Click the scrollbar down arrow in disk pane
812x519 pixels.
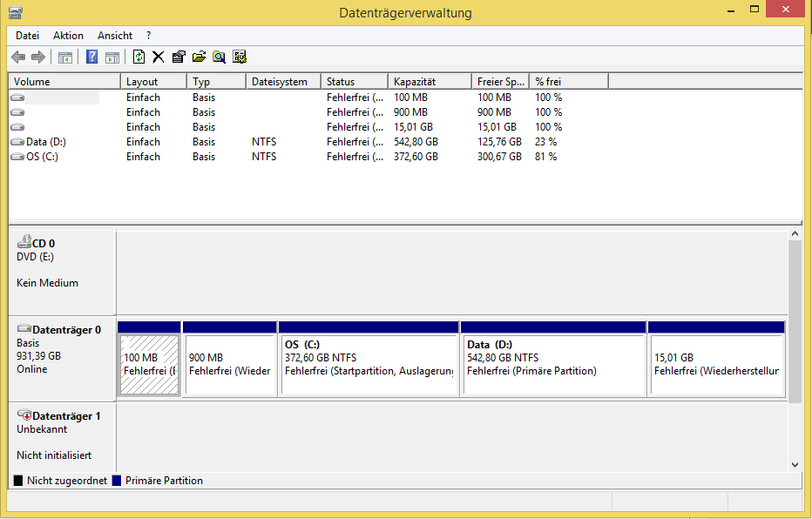(795, 465)
